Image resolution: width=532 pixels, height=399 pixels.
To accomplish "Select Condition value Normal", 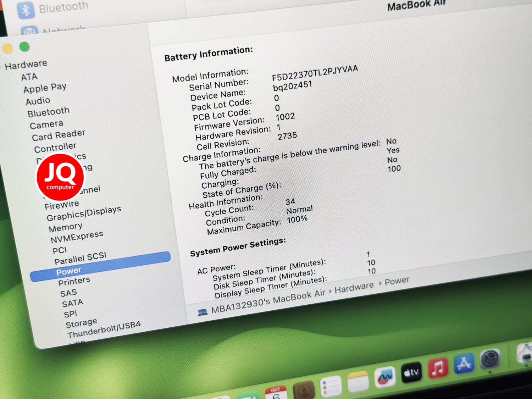I will 300,210.
